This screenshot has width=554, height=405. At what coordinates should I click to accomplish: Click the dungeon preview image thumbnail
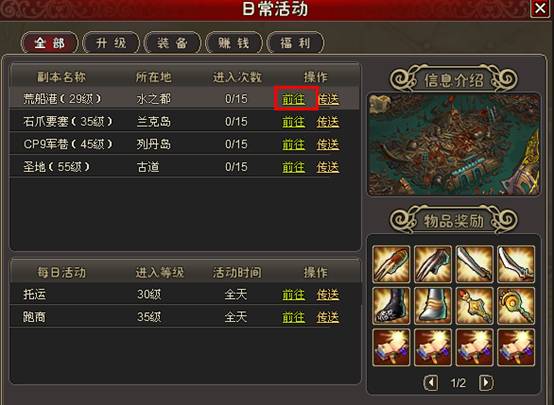[x=454, y=145]
